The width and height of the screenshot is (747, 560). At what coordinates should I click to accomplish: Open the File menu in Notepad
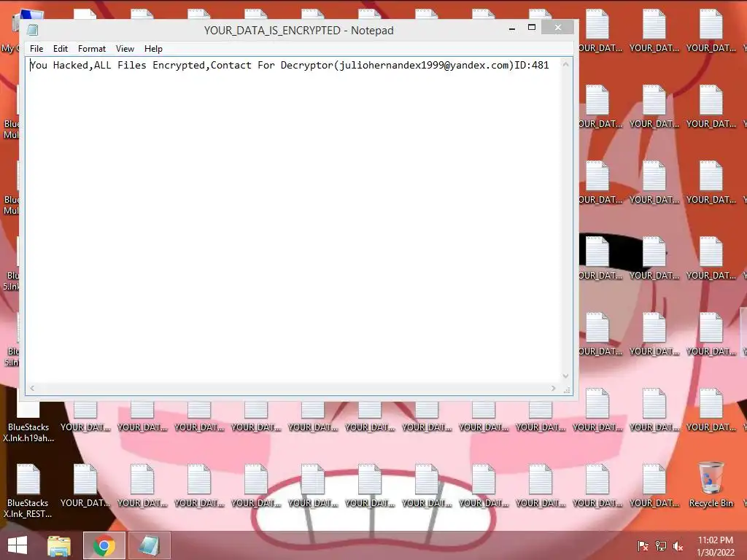tap(36, 49)
